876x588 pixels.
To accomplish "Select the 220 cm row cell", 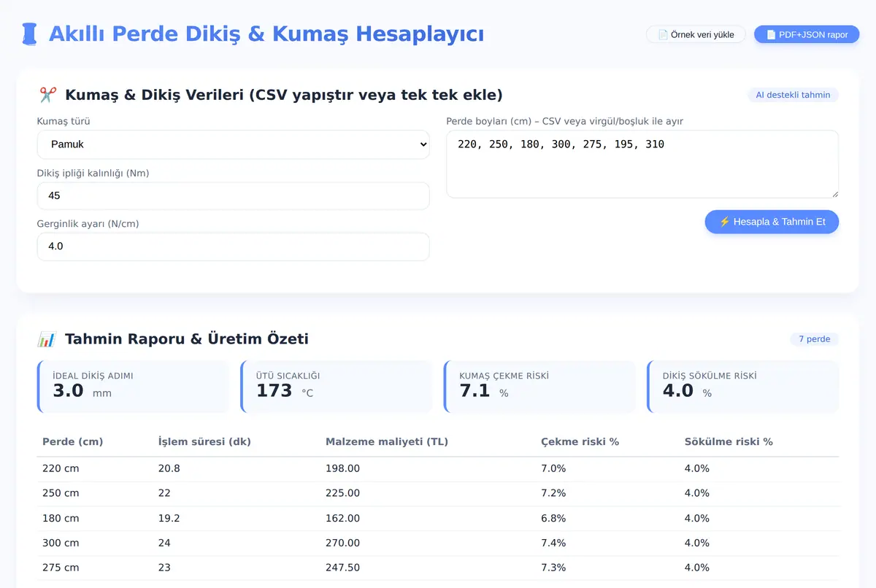I will coord(61,468).
